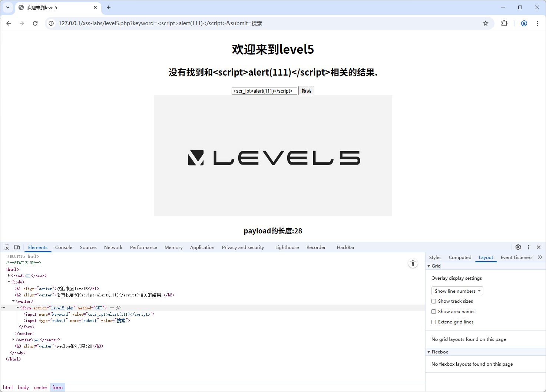Select the Layout sidebar tab

pos(486,258)
